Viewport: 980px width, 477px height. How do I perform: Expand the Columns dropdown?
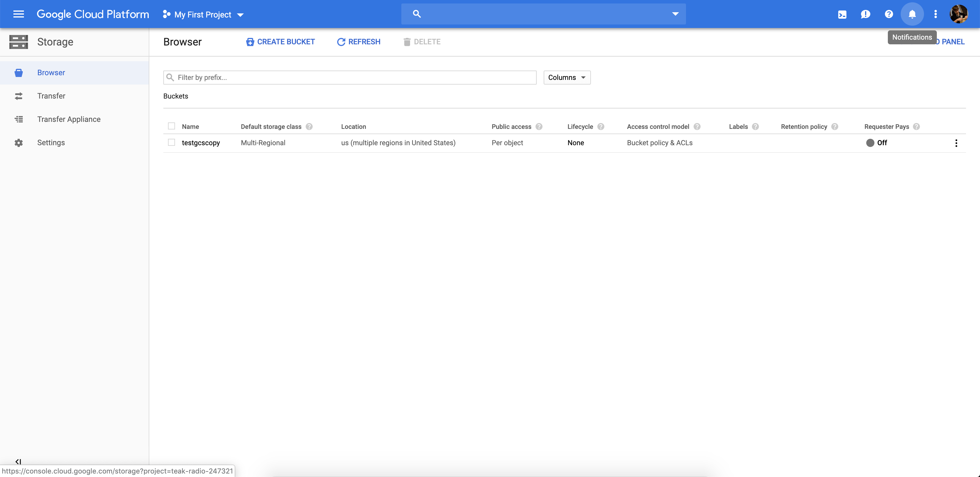(x=566, y=77)
